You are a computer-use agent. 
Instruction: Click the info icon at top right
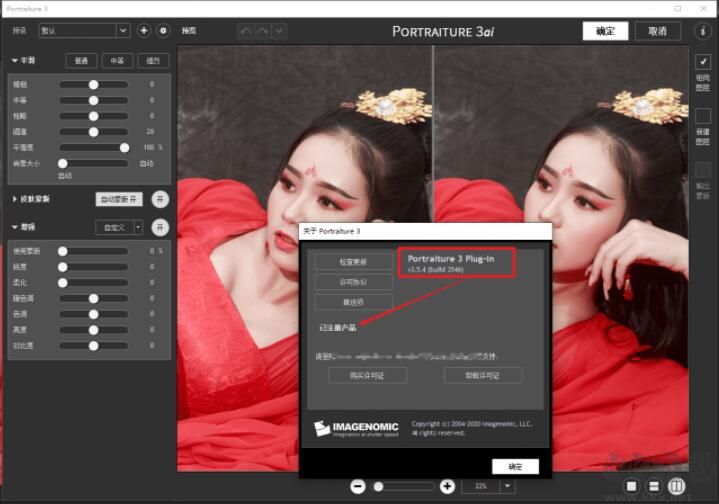(703, 31)
